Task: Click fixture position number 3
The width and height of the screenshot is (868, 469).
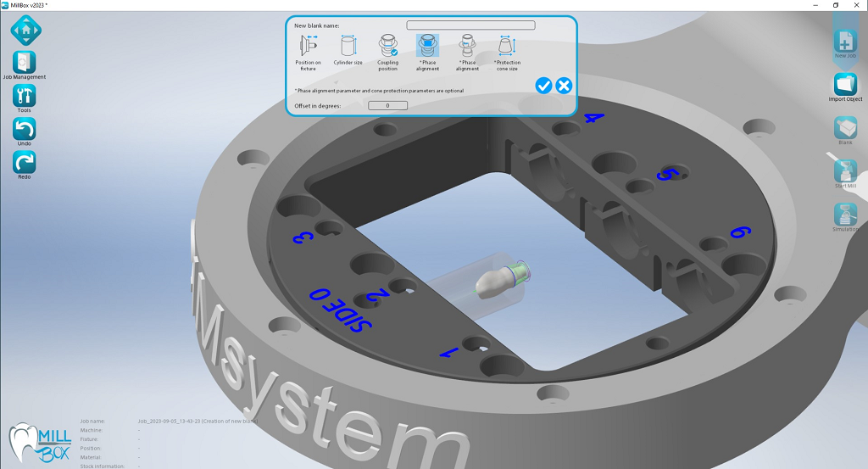Action: pos(303,237)
